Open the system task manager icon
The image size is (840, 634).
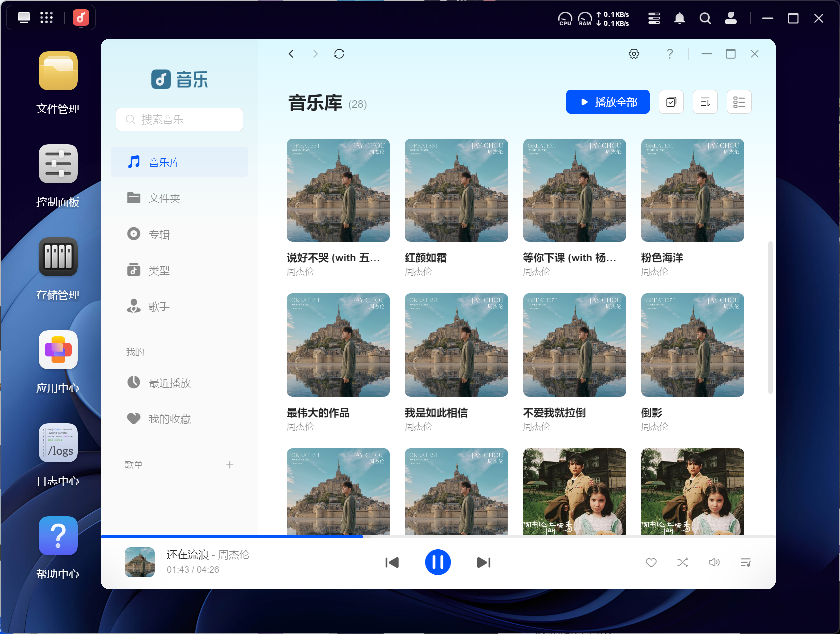click(x=654, y=19)
